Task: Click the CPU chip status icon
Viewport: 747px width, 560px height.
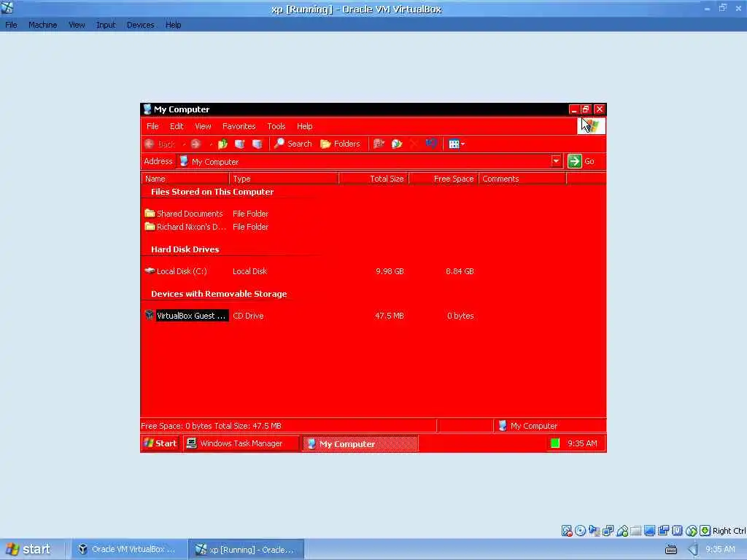Action: click(x=678, y=531)
